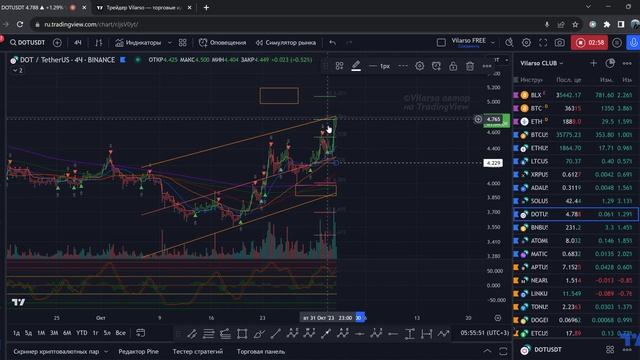Select the BTC row in the watchlist
The height and width of the screenshot is (360, 640).
point(576,108)
